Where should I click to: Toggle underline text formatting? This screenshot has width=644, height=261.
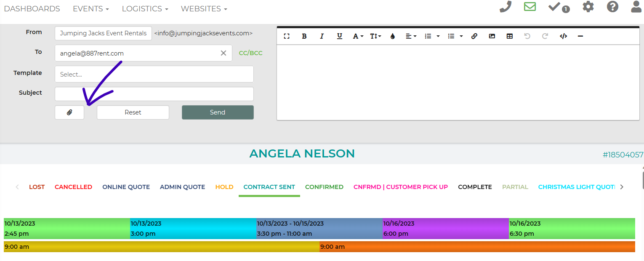[x=340, y=36]
